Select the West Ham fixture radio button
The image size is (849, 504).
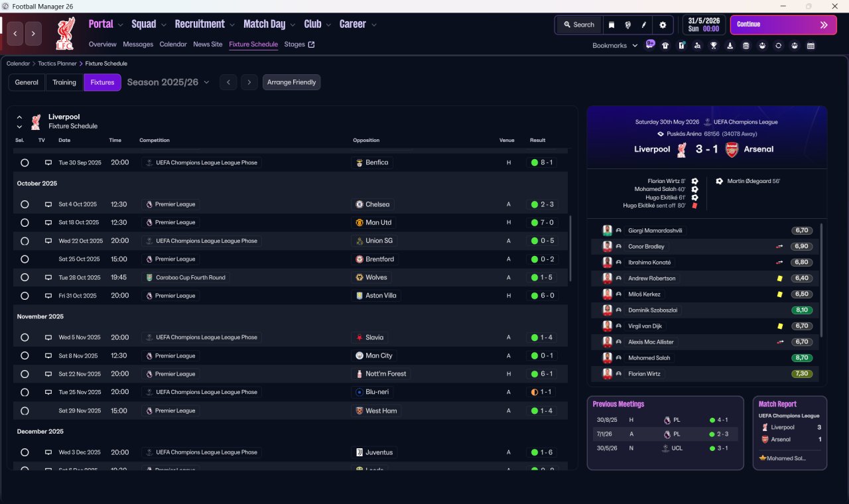(25, 410)
